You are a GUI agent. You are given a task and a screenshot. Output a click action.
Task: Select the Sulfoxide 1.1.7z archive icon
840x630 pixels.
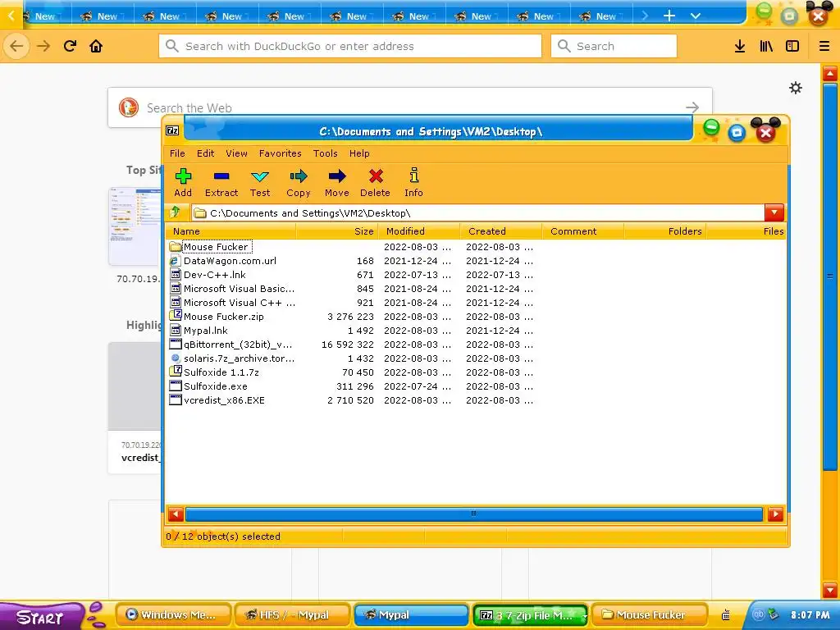pos(176,372)
